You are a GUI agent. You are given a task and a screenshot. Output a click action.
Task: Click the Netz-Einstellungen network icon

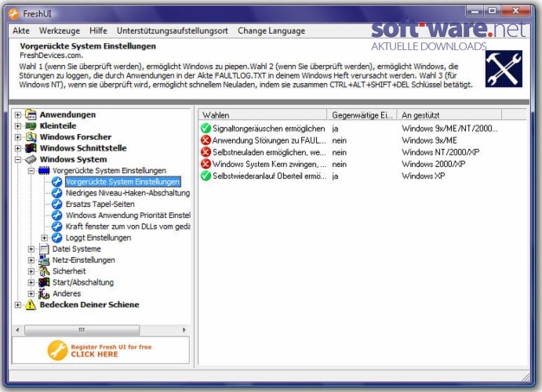(x=44, y=260)
